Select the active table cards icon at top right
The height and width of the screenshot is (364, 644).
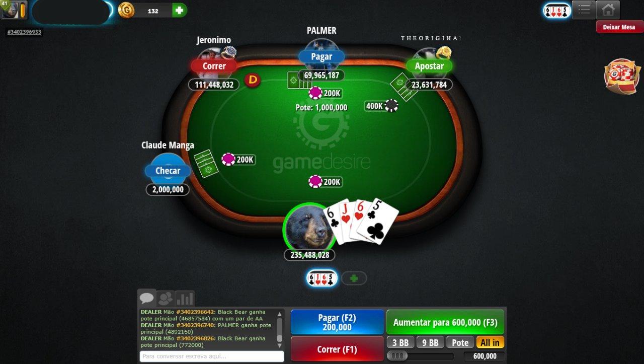tap(557, 11)
